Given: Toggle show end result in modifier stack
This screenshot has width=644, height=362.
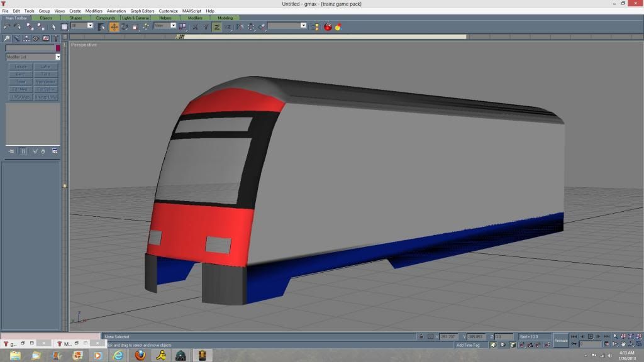Looking at the screenshot, I should [x=23, y=151].
